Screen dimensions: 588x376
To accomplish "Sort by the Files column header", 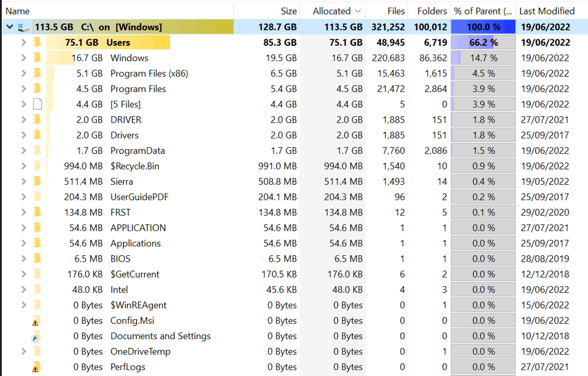I will click(387, 11).
